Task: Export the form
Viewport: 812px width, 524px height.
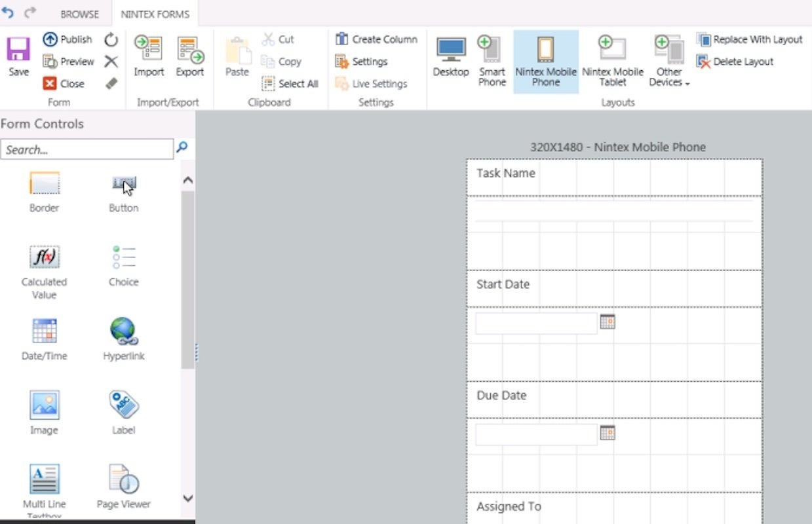Action: pyautogui.click(x=190, y=58)
